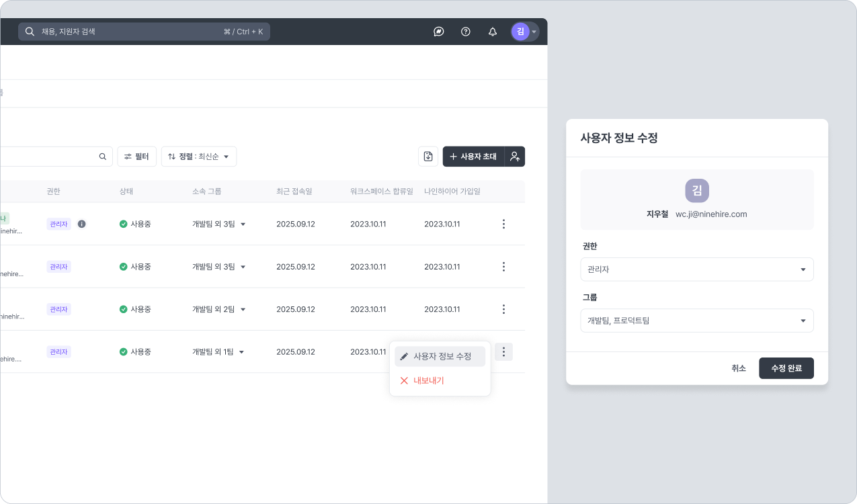This screenshot has height=504, width=857.
Task: Open the 정렬 : 최신순 dropdown
Action: click(199, 157)
